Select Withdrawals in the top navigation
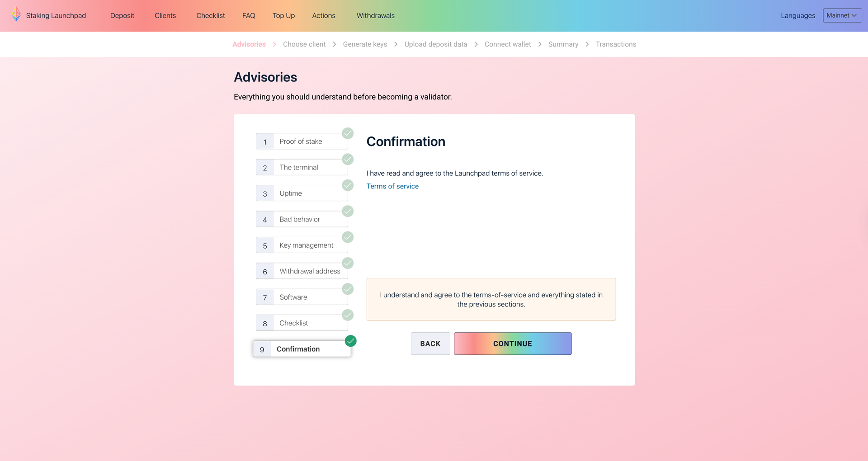868x461 pixels. click(375, 15)
